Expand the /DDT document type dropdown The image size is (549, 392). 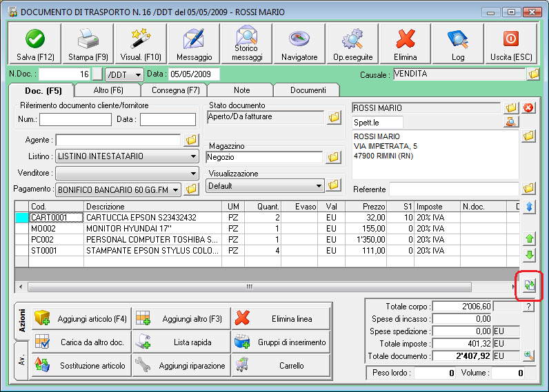click(x=138, y=74)
